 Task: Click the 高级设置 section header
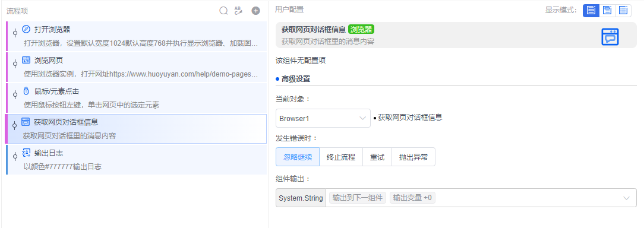pos(296,79)
